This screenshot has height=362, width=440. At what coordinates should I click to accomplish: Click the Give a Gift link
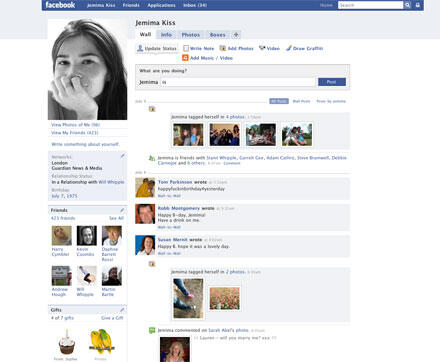tap(112, 318)
